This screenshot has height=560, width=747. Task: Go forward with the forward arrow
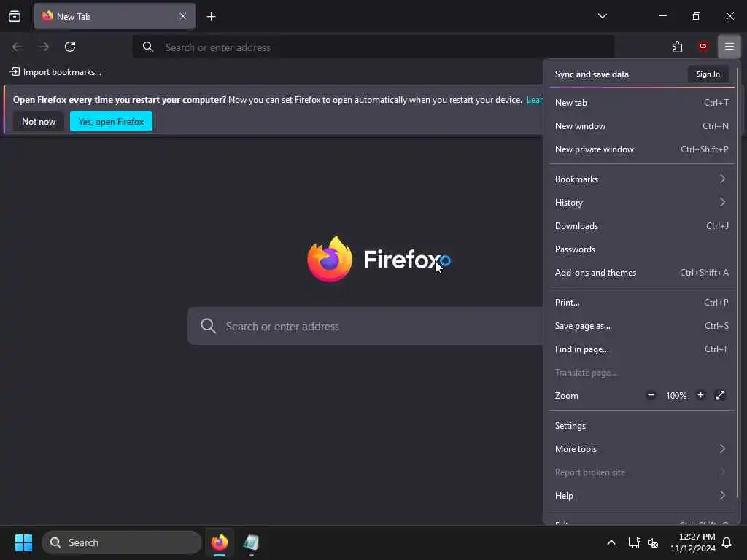(x=44, y=47)
